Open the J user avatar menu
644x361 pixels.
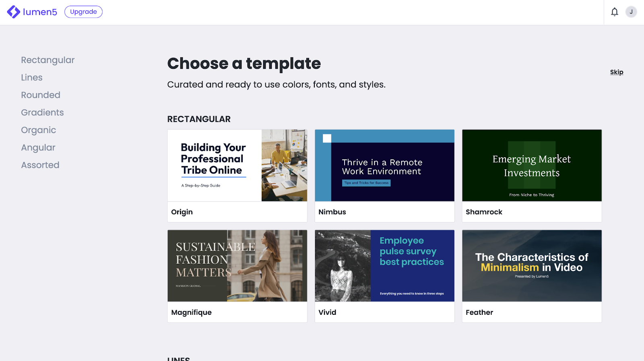631,12
